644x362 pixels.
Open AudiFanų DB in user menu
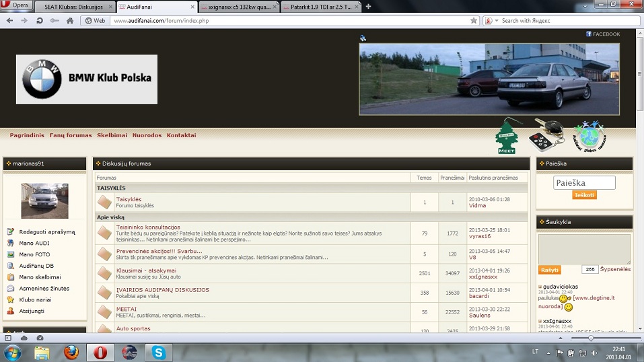point(36,266)
